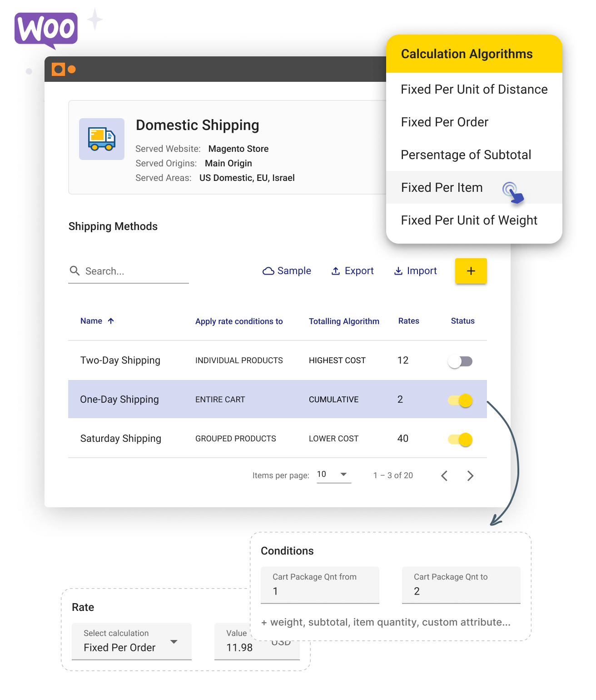The width and height of the screenshot is (596, 700).
Task: Select the One-Day Shipping row
Action: pos(278,399)
